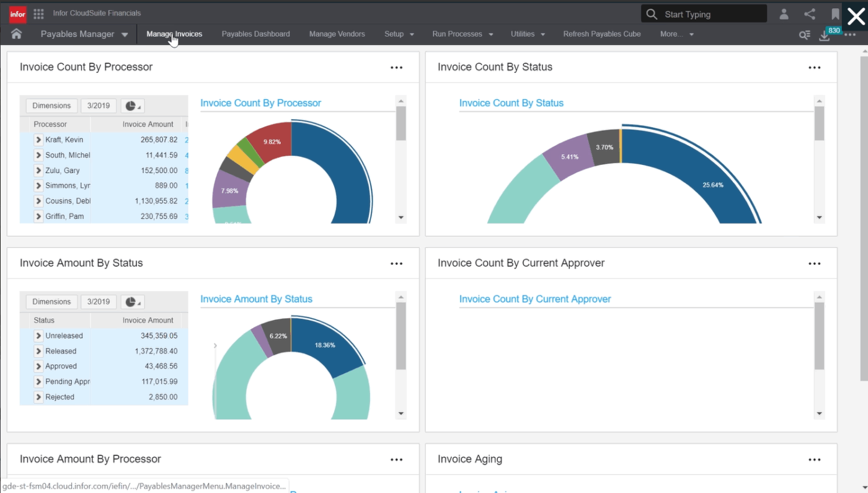Select Manage Vendors in navigation bar
This screenshot has height=493, width=868.
pos(337,34)
